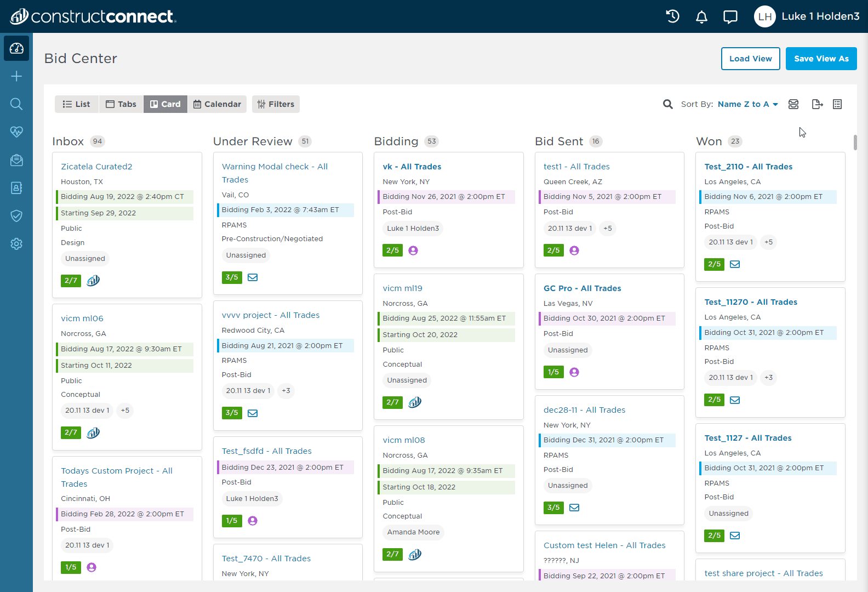Image resolution: width=868 pixels, height=592 pixels.
Task: Click envelope icon on Warning Modal check card
Action: [x=253, y=277]
